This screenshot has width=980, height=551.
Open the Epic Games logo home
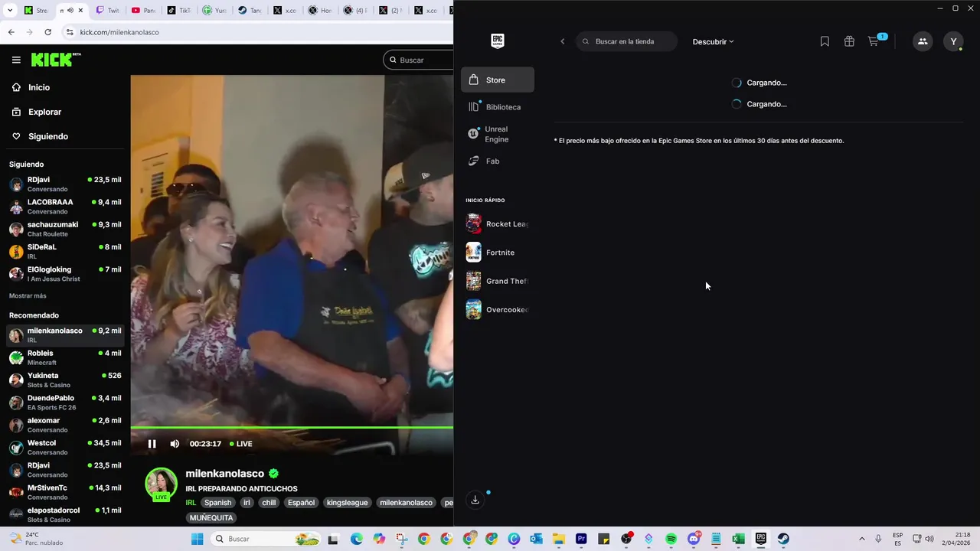coord(498,41)
